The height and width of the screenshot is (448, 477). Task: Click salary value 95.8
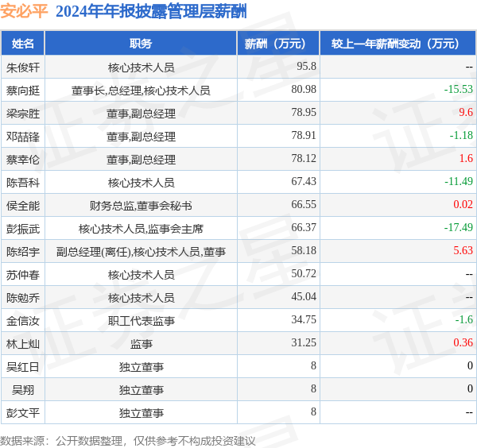click(306, 66)
